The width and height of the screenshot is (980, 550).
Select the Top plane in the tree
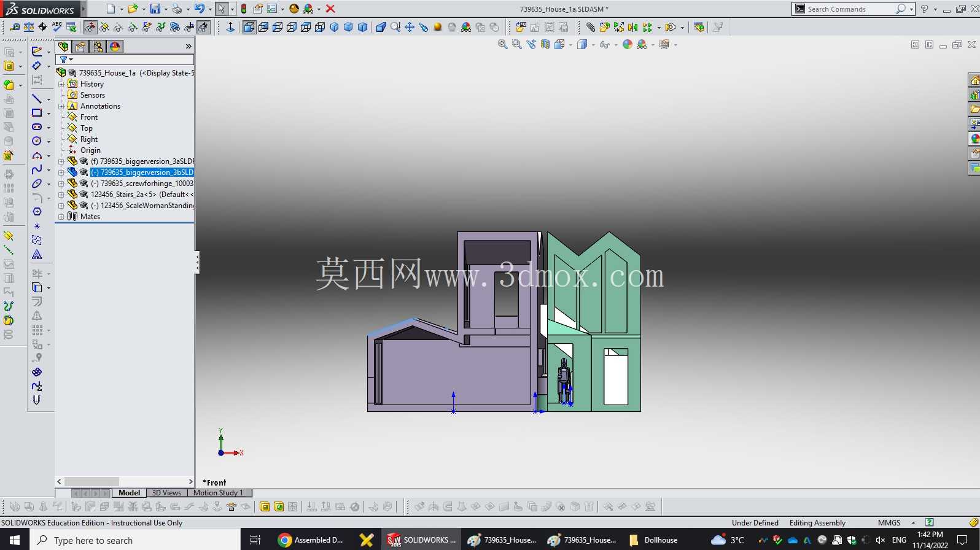(86, 128)
